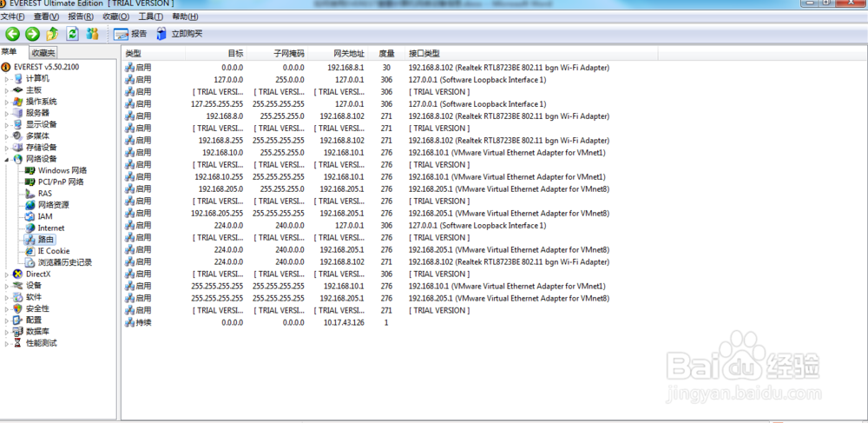The height and width of the screenshot is (423, 868).
Task: Select the 持续 route row
Action: pos(391,322)
